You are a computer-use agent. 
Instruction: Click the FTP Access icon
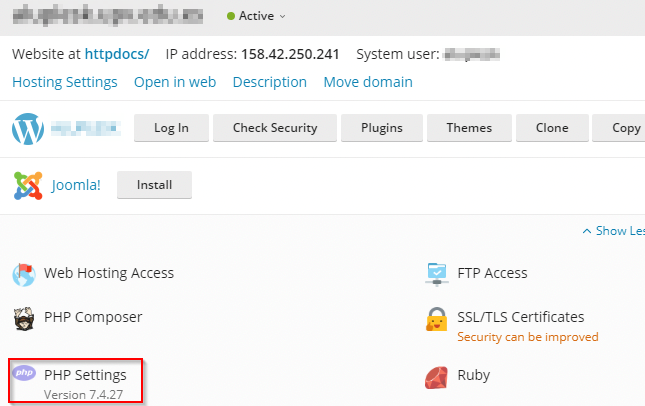click(x=437, y=273)
